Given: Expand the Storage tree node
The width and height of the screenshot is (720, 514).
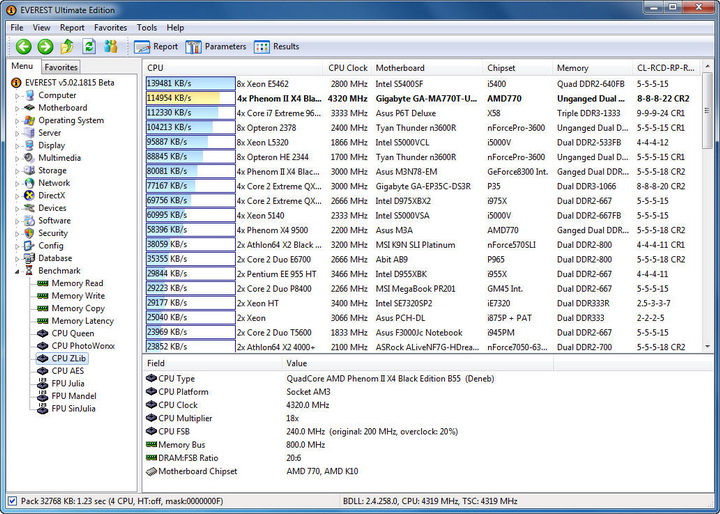Looking at the screenshot, I should [x=17, y=171].
